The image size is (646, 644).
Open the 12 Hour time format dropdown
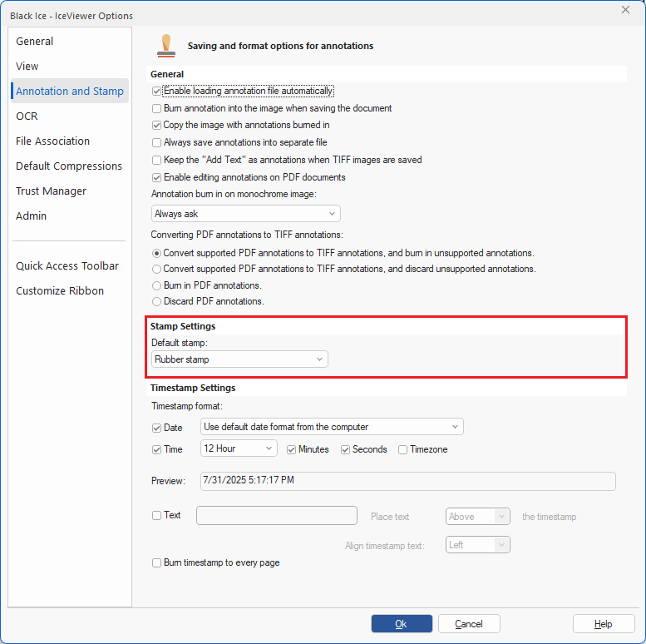point(239,448)
